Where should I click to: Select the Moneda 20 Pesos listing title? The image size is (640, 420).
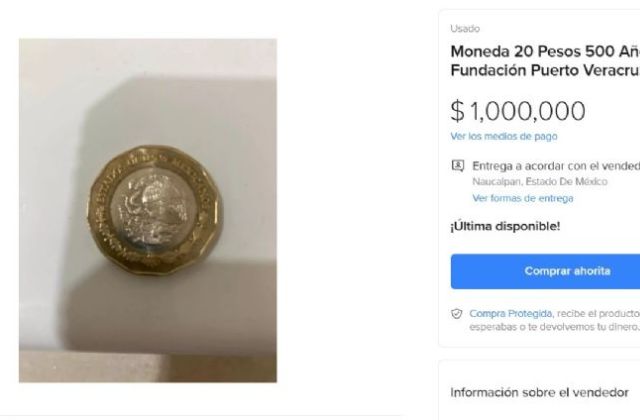coord(545,61)
